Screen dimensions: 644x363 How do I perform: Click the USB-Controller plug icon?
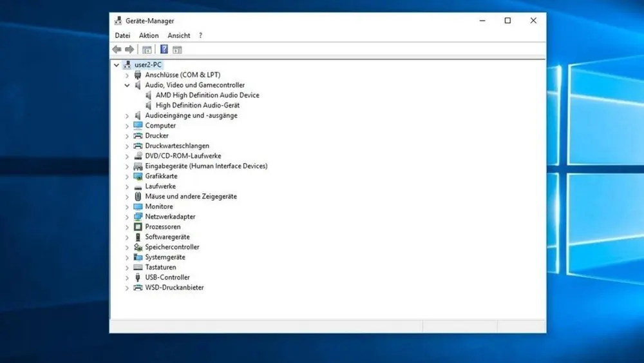(138, 277)
